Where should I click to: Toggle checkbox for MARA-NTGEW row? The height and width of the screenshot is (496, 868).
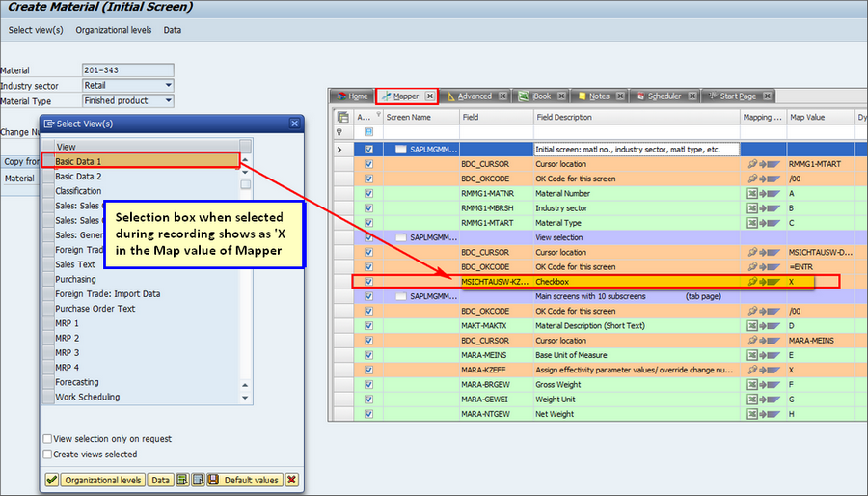[x=368, y=414]
